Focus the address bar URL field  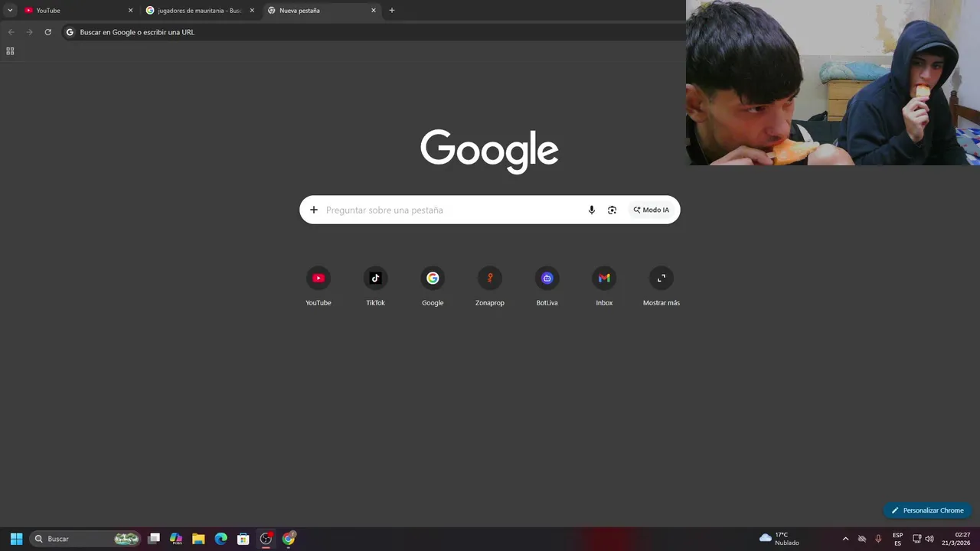(x=373, y=32)
